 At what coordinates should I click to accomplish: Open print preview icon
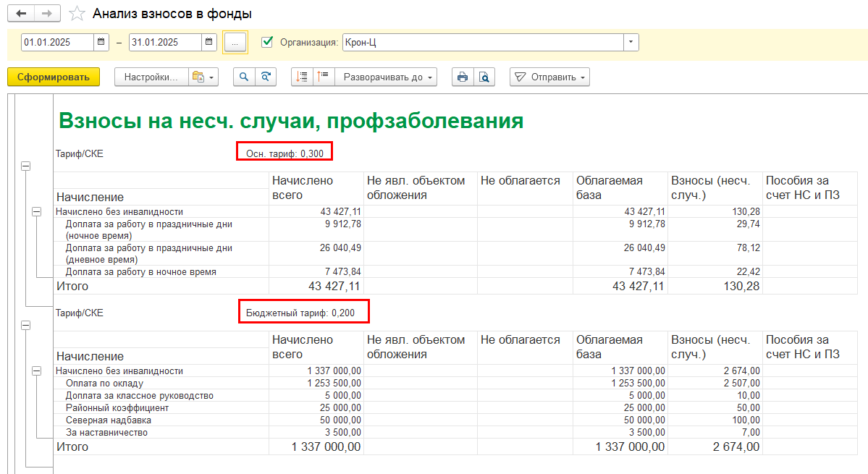[x=484, y=77]
